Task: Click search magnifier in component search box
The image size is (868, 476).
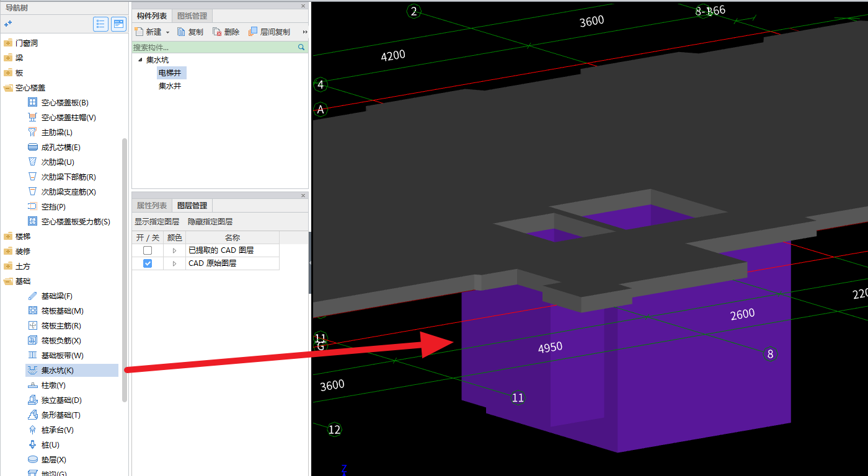Action: [x=301, y=47]
